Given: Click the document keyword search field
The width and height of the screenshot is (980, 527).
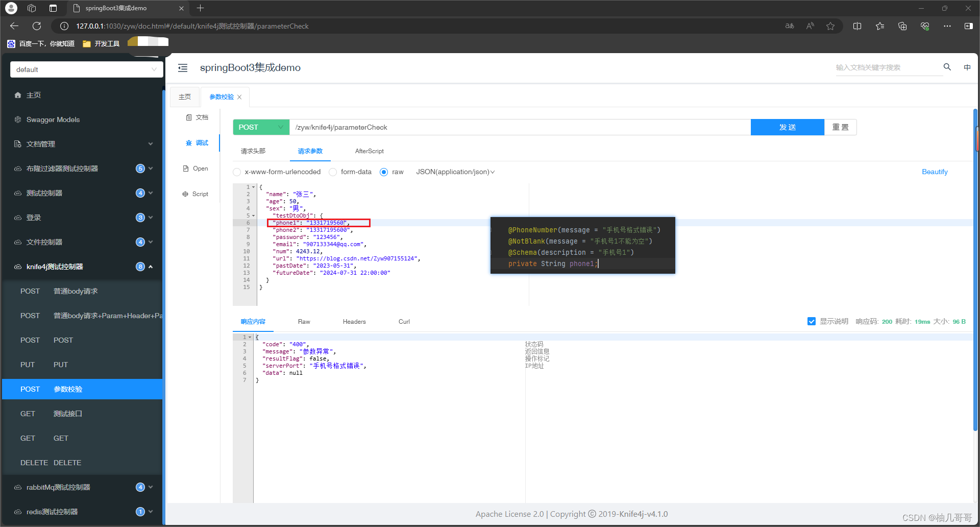Looking at the screenshot, I should click(x=887, y=67).
